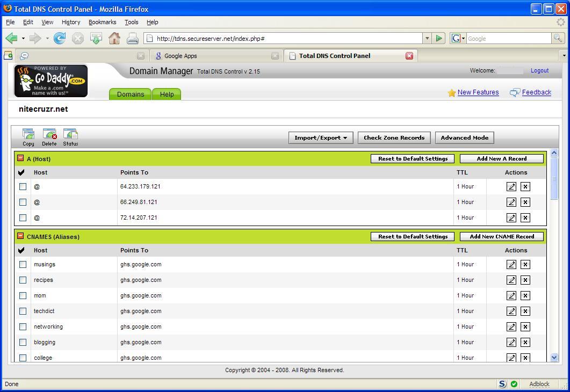Viewport: 570px width, 392px height.
Task: Delete the blogging CNAME record
Action: 525,343
